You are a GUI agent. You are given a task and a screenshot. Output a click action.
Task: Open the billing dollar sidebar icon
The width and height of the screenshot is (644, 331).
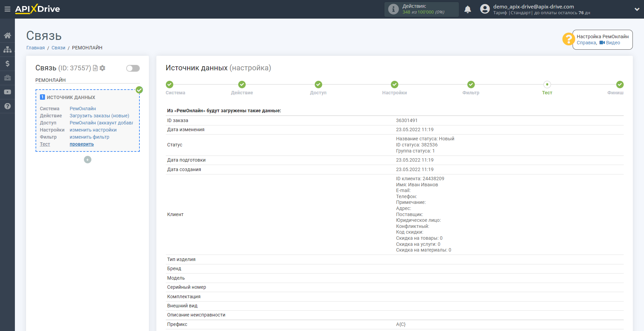pyautogui.click(x=7, y=64)
